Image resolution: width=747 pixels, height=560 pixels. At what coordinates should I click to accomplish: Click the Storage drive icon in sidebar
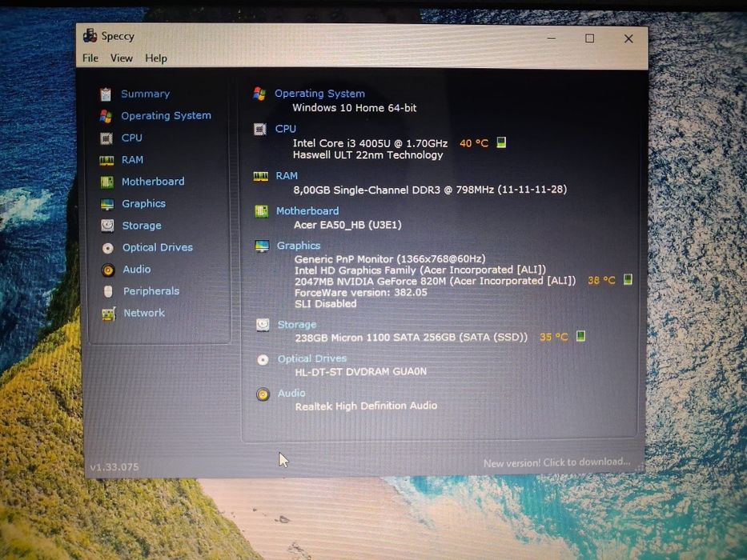coord(107,226)
